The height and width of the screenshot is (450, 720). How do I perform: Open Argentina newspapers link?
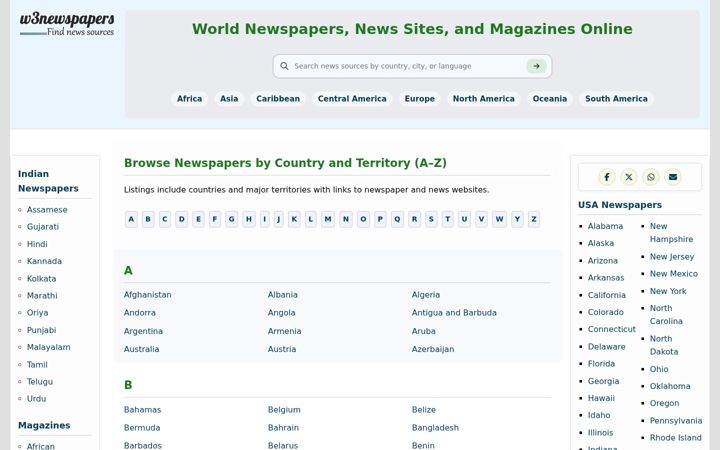pyautogui.click(x=143, y=331)
